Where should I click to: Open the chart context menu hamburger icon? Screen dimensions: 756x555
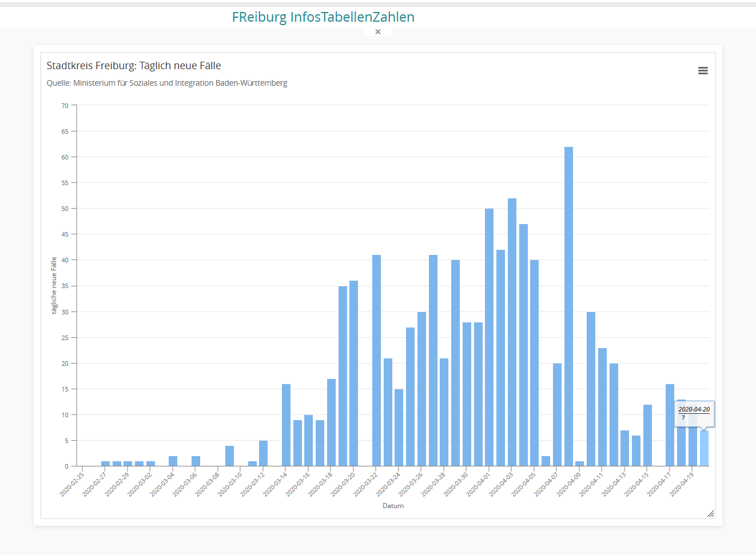703,71
